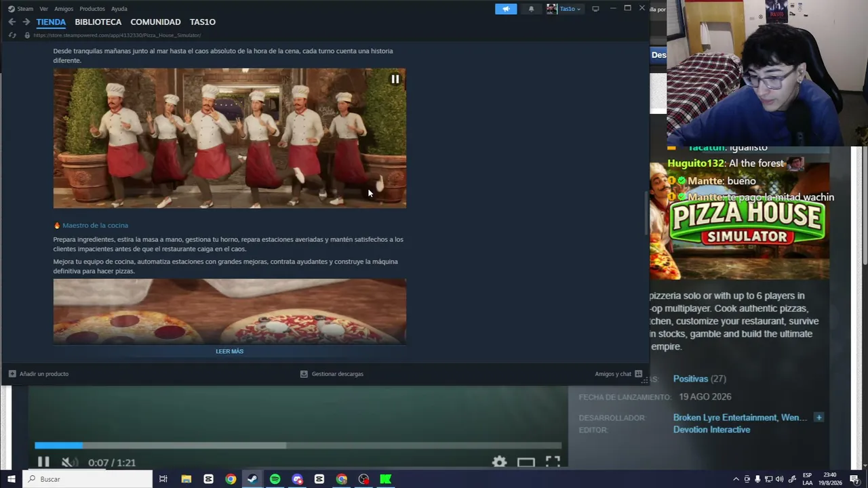The image size is (868, 488).
Task: Click the Buscar taskbar search box
Action: [88, 479]
